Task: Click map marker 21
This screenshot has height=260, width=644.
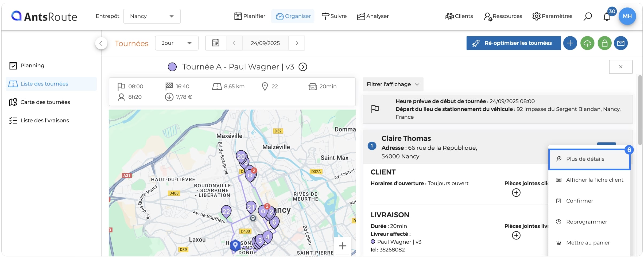Action: click(x=251, y=207)
